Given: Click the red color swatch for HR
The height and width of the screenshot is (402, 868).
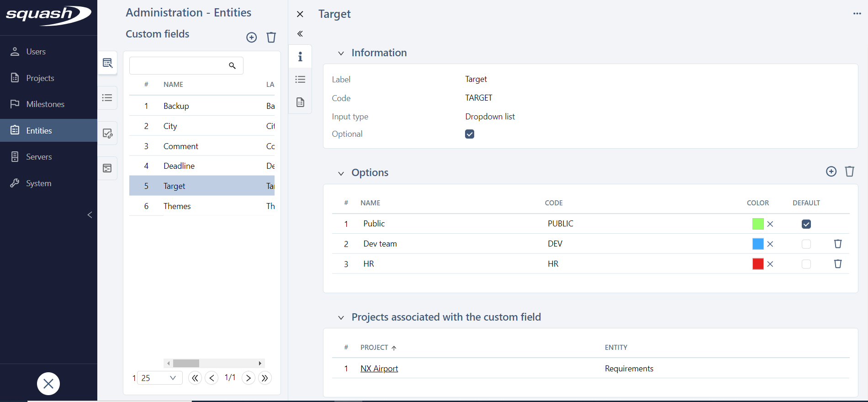Looking at the screenshot, I should (x=757, y=264).
